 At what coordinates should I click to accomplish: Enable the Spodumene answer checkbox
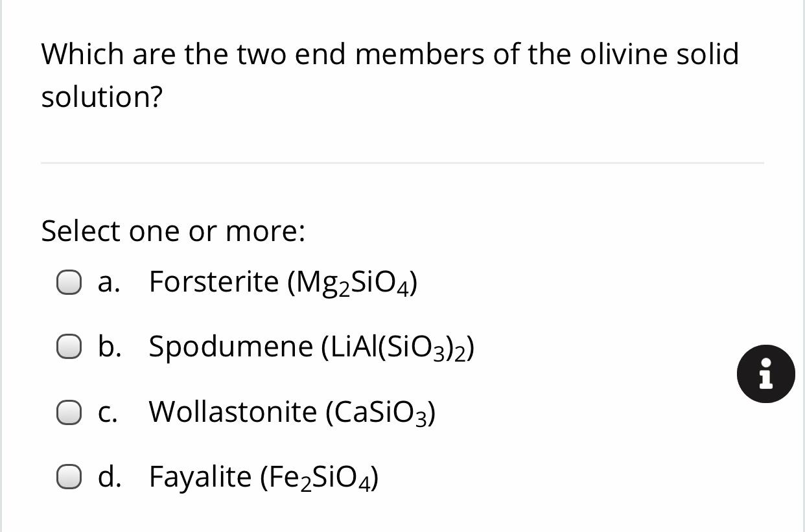click(69, 347)
